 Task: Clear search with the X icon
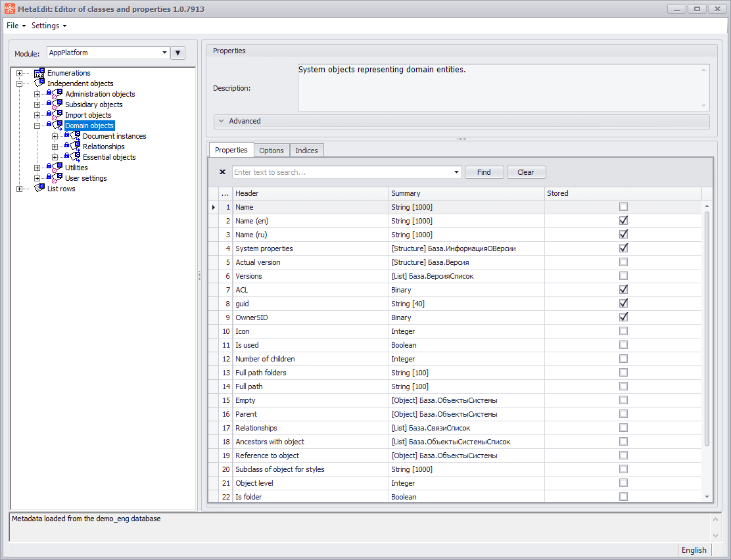coord(222,172)
